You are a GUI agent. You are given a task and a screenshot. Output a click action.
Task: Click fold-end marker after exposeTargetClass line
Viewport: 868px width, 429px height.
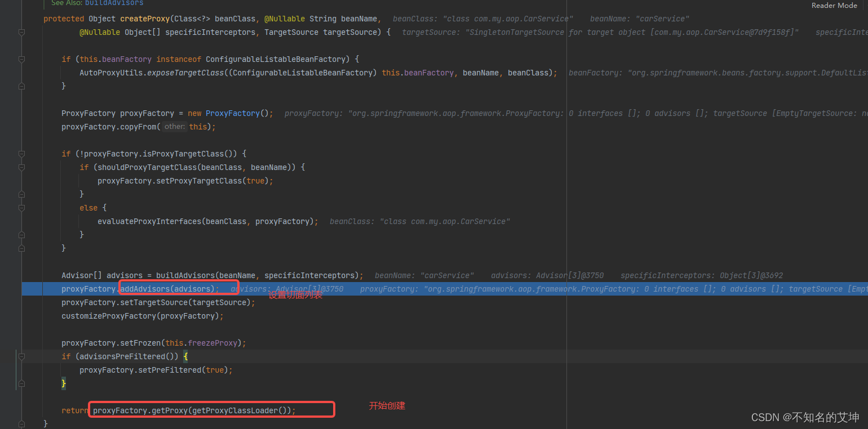21,86
